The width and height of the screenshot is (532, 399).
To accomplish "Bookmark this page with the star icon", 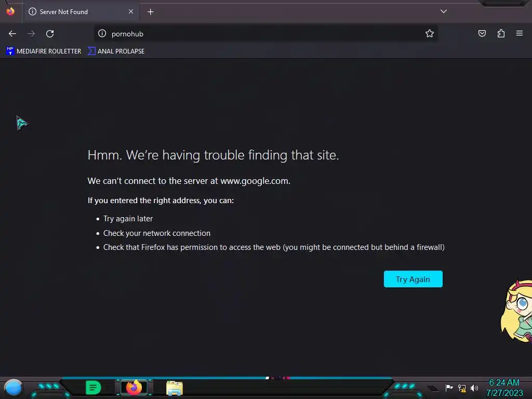I will [430, 33].
